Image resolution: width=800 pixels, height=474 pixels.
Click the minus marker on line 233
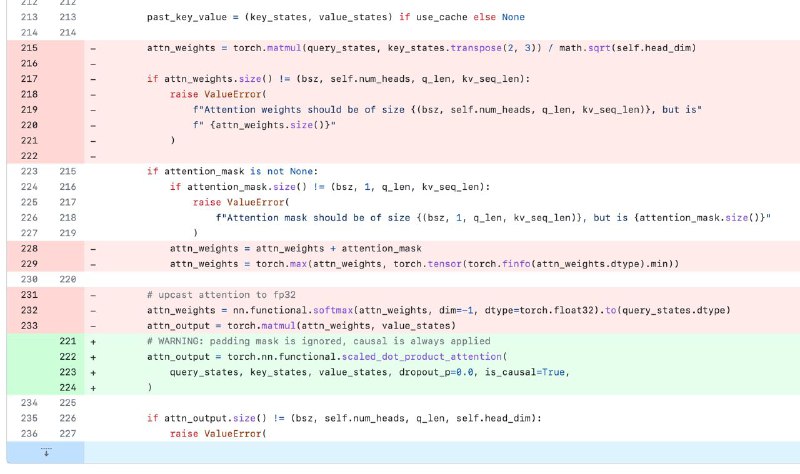coord(93,326)
